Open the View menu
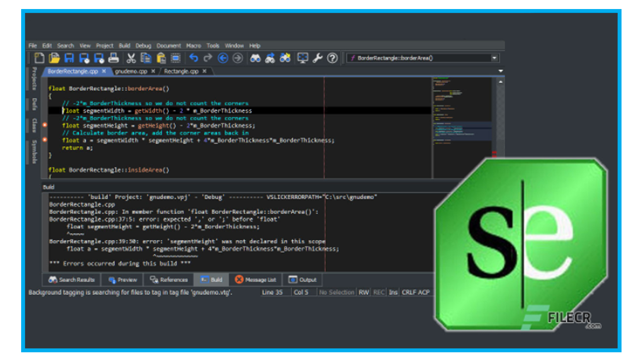This screenshot has height=362, width=644. click(x=85, y=46)
